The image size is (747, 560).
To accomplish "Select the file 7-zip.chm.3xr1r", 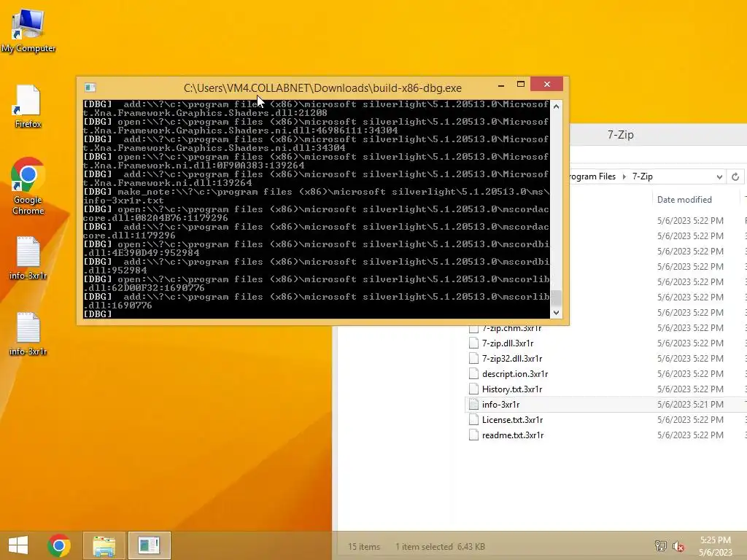I will (511, 328).
